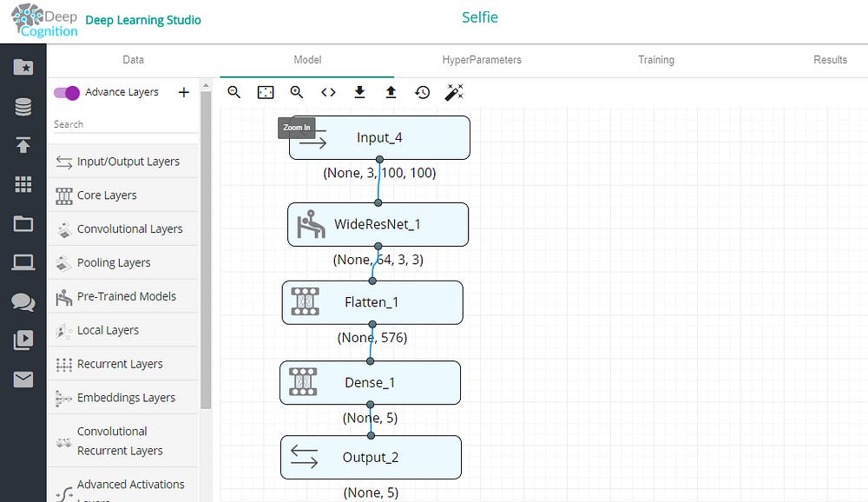Open the chat bubbles forum sidebar icon

pos(23,302)
